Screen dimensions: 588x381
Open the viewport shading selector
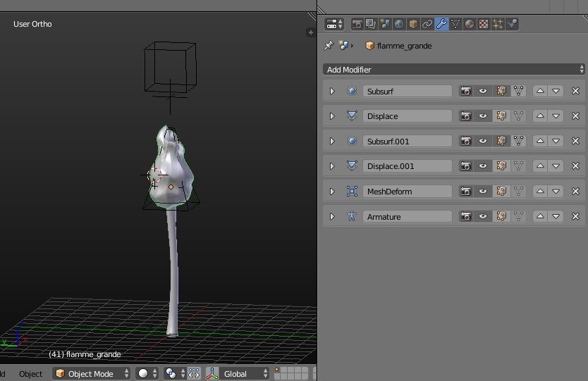point(147,374)
